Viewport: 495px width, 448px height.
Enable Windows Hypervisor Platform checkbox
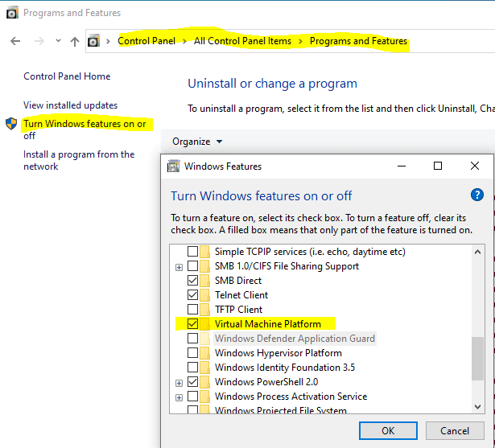coord(192,353)
